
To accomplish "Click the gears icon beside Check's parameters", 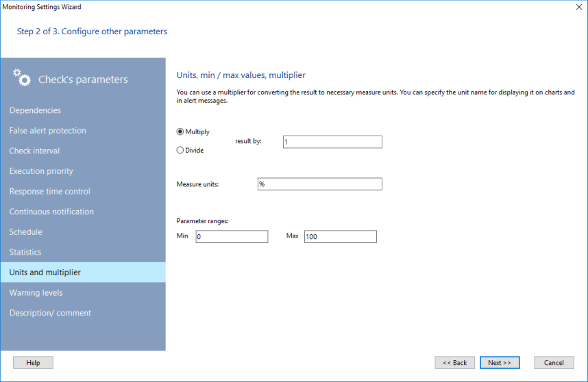I will [22, 77].
